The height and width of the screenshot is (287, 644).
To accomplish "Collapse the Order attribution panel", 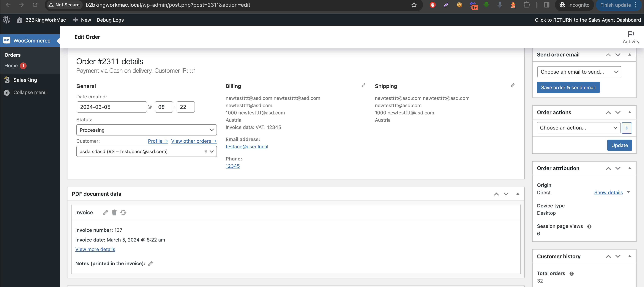I will click(x=629, y=168).
